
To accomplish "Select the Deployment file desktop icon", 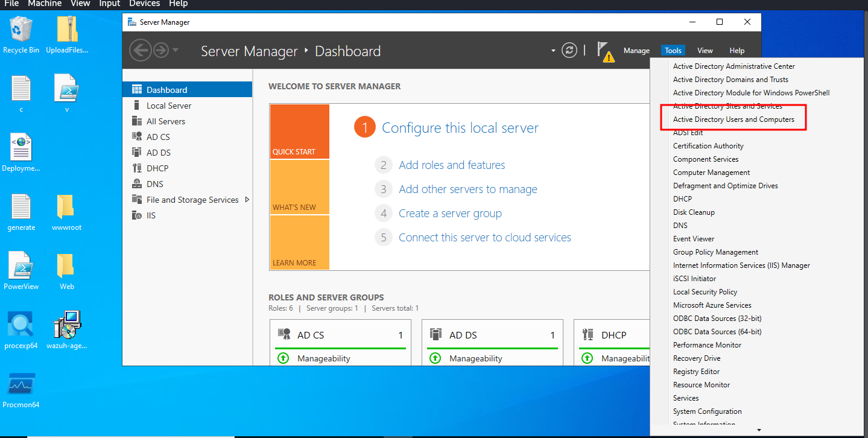I will (21, 153).
